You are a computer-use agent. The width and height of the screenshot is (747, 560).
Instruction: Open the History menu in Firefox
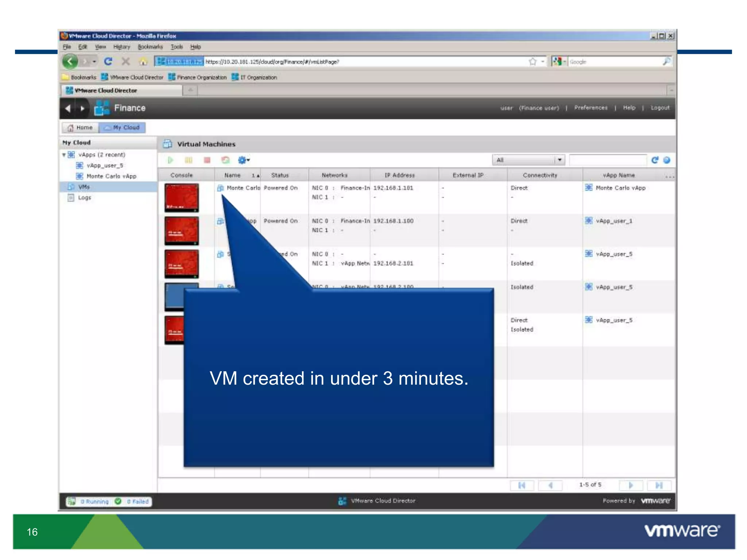click(x=121, y=47)
